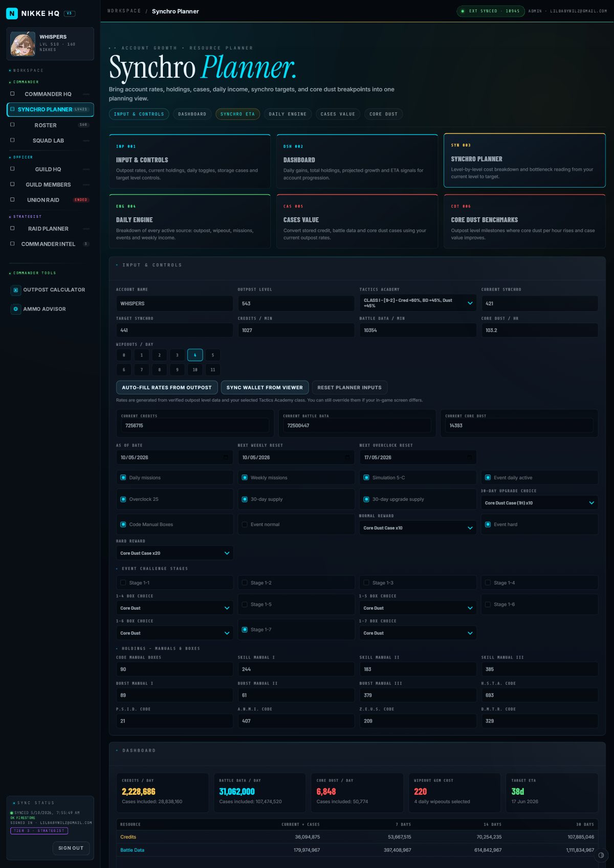Toggle the Event daily active checkbox
Screen dimensions: 614x868
[488, 478]
